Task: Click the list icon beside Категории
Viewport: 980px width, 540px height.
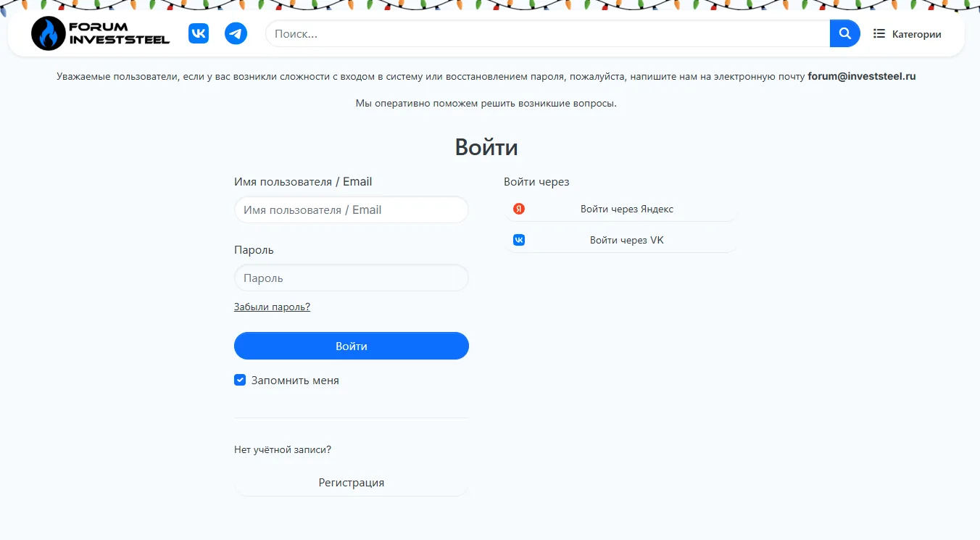Action: click(879, 33)
